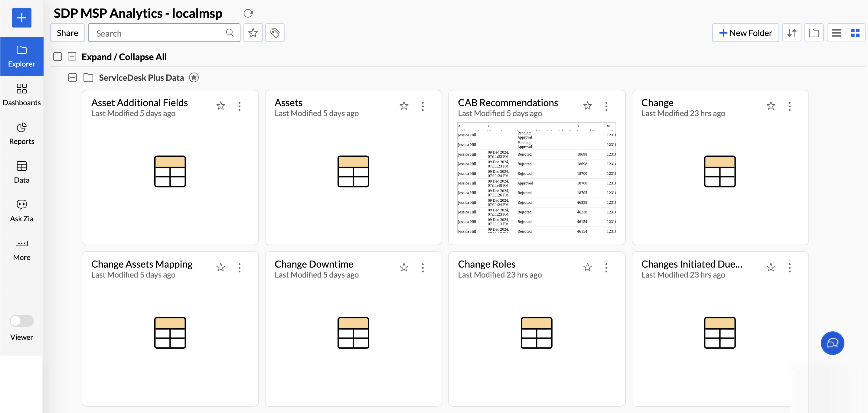Screen dimensions: 868x413
Task: Switch to list view layout
Action: pos(836,33)
